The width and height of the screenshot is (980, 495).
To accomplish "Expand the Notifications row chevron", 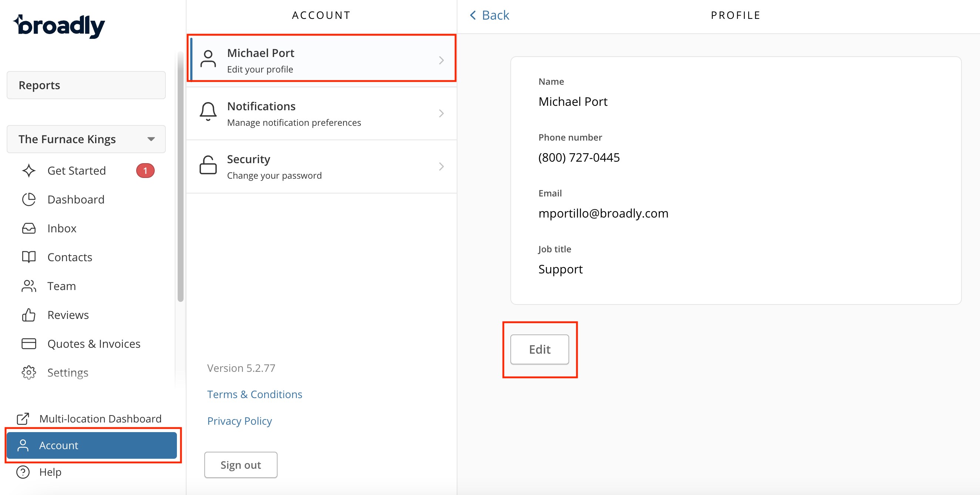I will click(x=441, y=113).
